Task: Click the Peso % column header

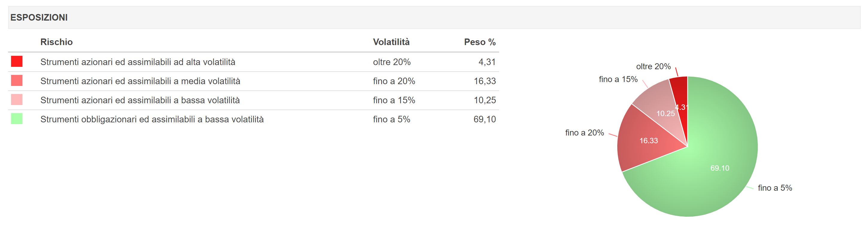Action: pyautogui.click(x=480, y=42)
